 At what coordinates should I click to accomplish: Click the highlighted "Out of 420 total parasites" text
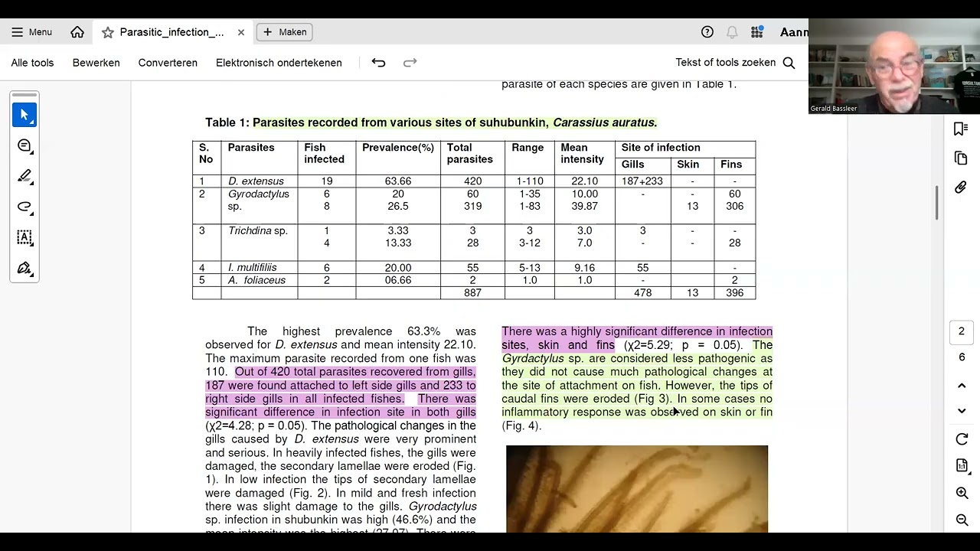click(341, 385)
